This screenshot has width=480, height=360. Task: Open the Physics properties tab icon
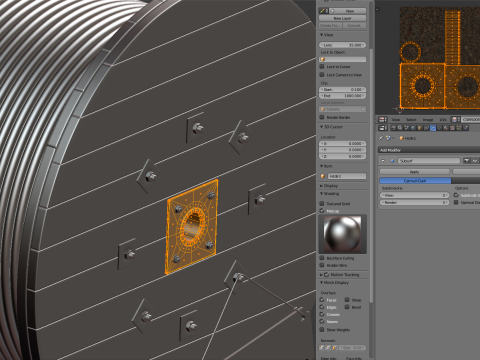click(x=466, y=128)
